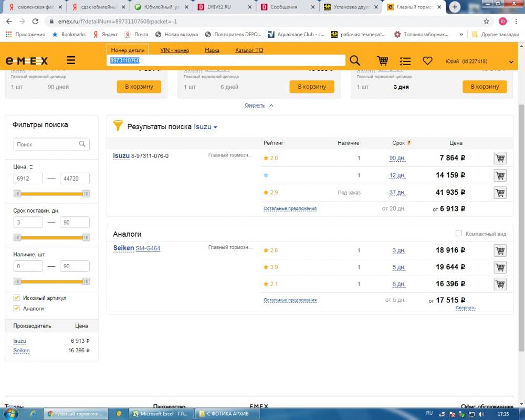Screen dimensions: 525x420
Task: Click 90 дн. delivery term link
Action: pos(397,158)
